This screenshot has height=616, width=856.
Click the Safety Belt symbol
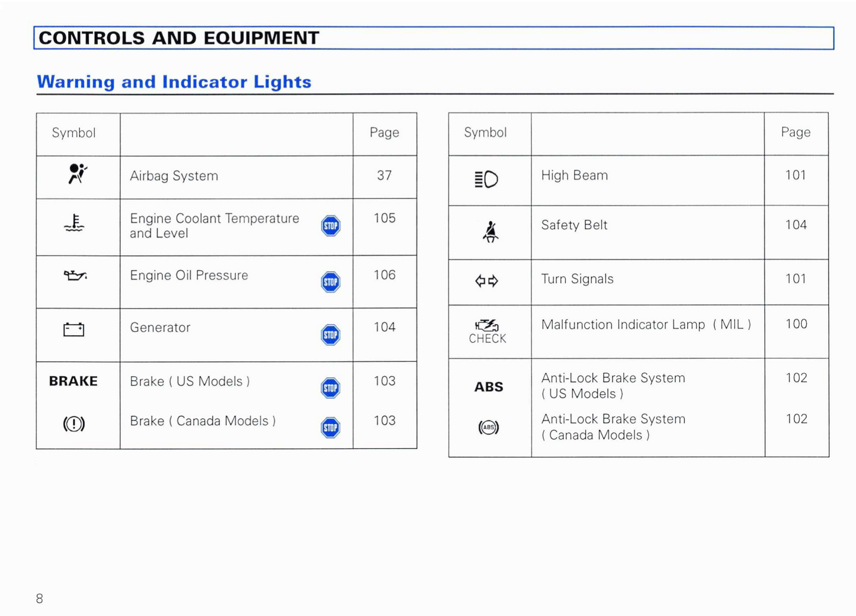(x=490, y=232)
